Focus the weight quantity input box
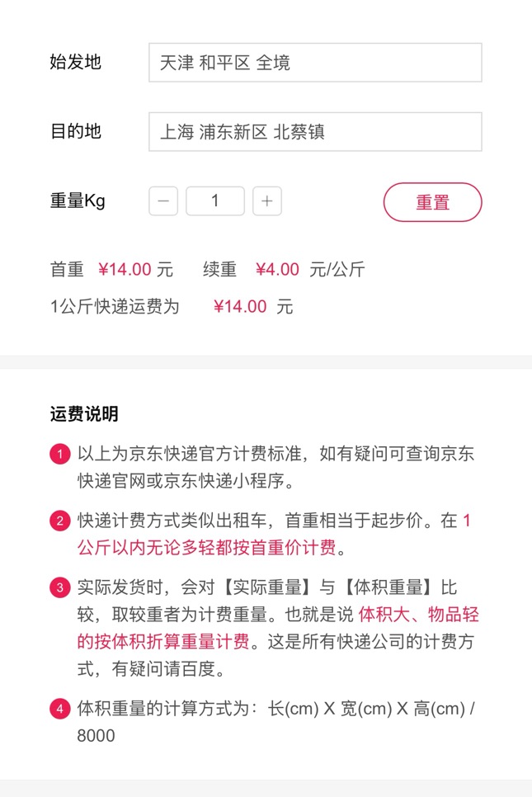Screen dimensions: 532x797 pos(215,200)
